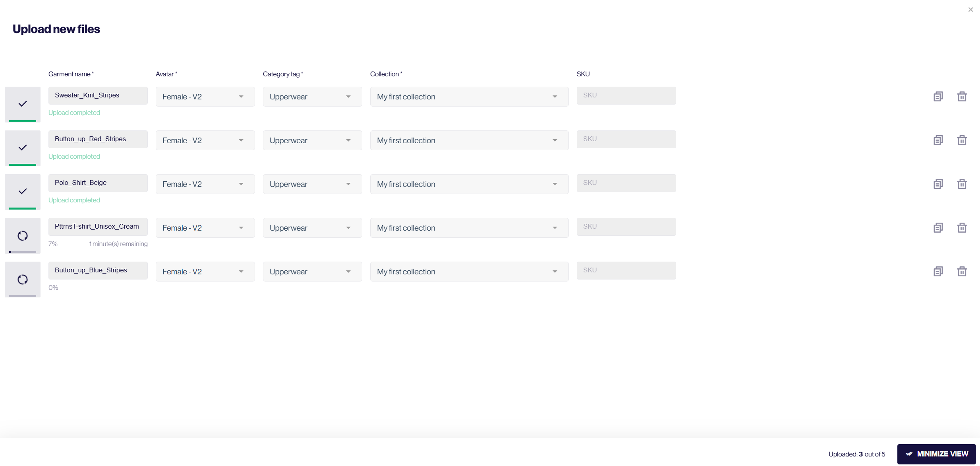
Task: Click the Garment name field for PlttrmsT-shirt_Unisex_Cream
Action: 97,226
